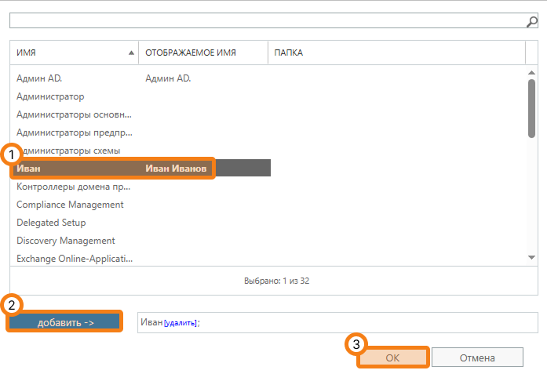Confirm selection with the OK button

pyautogui.click(x=393, y=358)
